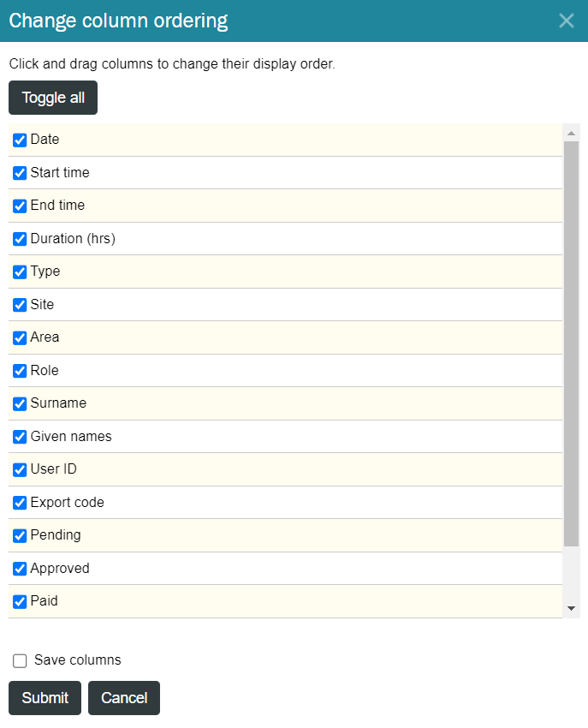
Task: Uncheck the Date column checkbox
Action: [20, 140]
